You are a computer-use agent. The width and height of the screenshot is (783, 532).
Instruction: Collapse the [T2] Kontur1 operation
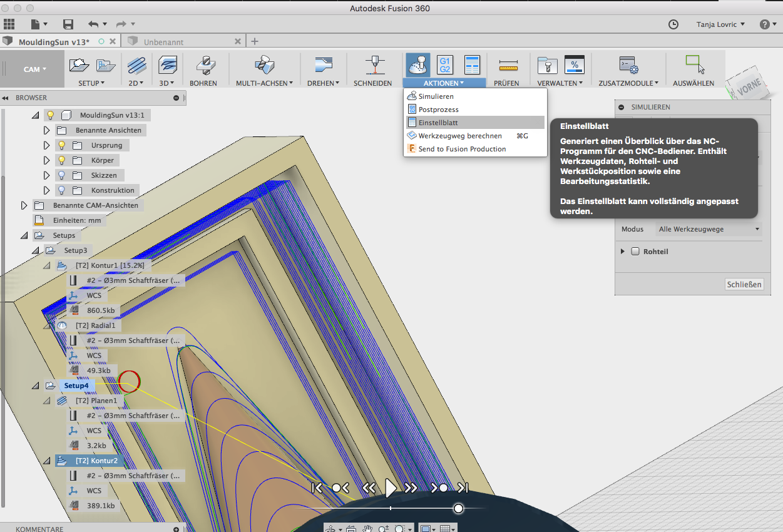click(46, 266)
